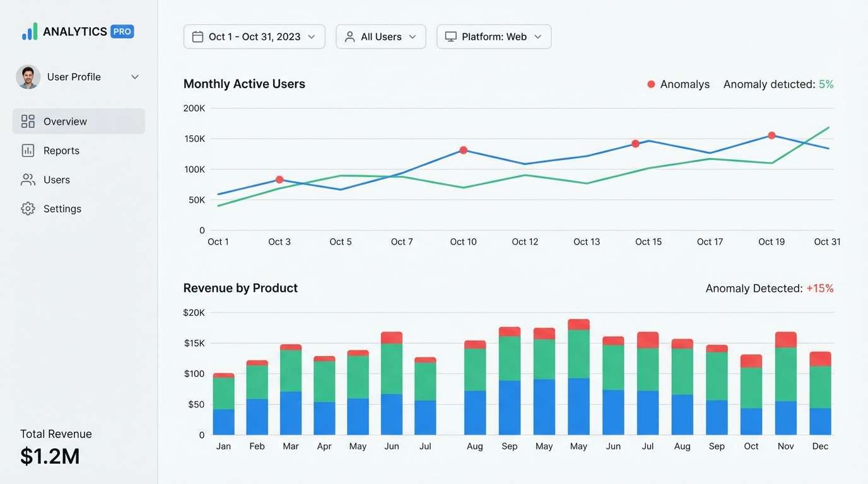Switch to the Reports section
The height and width of the screenshot is (484, 868).
(x=61, y=150)
